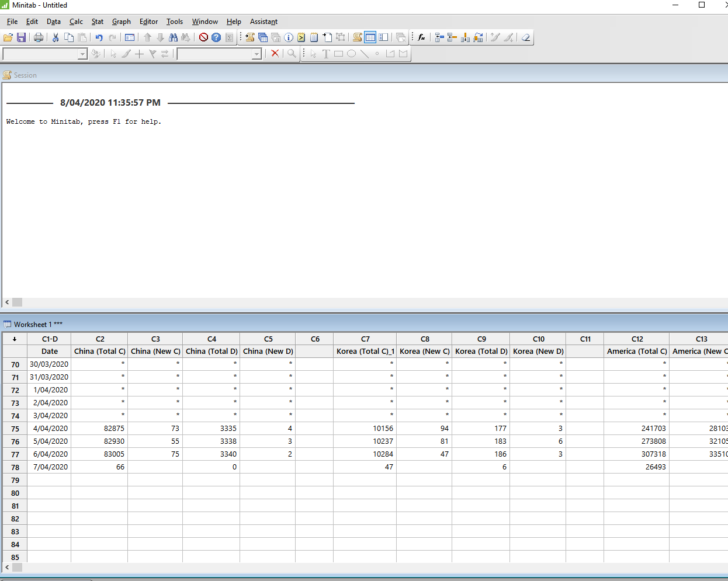Click the 'America (Total C)' column name
Viewport: 728px width, 581px height.
[637, 352]
